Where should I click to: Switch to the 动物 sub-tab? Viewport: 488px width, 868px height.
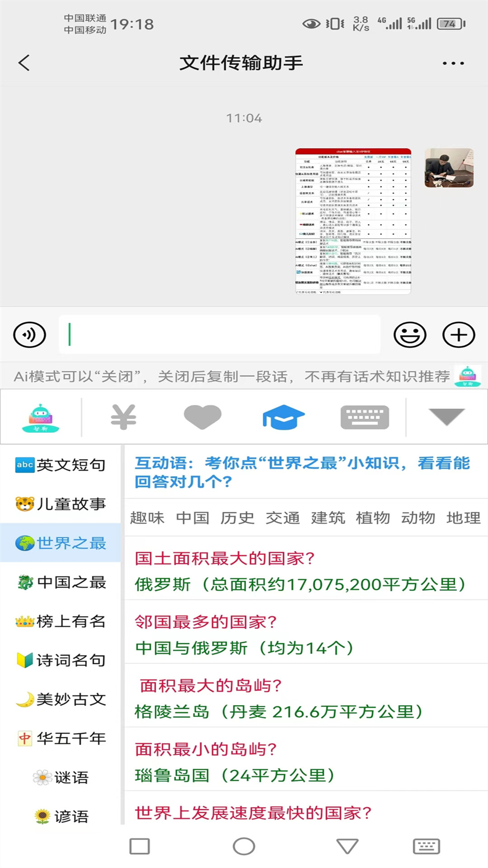tap(418, 518)
